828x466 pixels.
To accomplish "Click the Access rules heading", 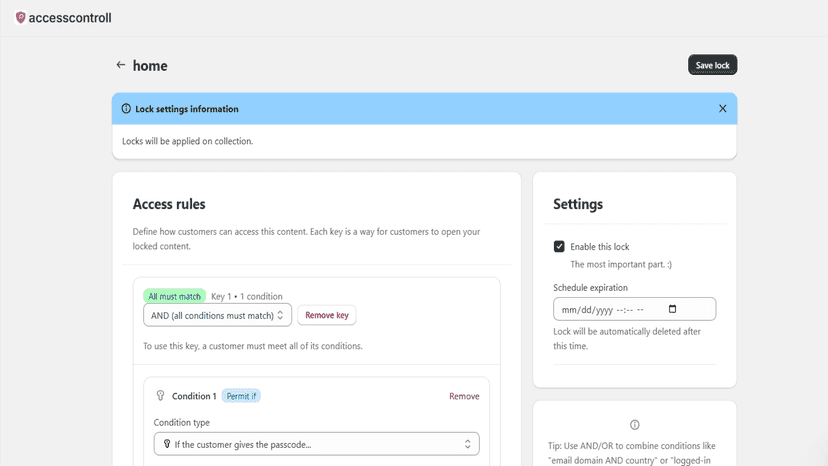I will tap(169, 204).
